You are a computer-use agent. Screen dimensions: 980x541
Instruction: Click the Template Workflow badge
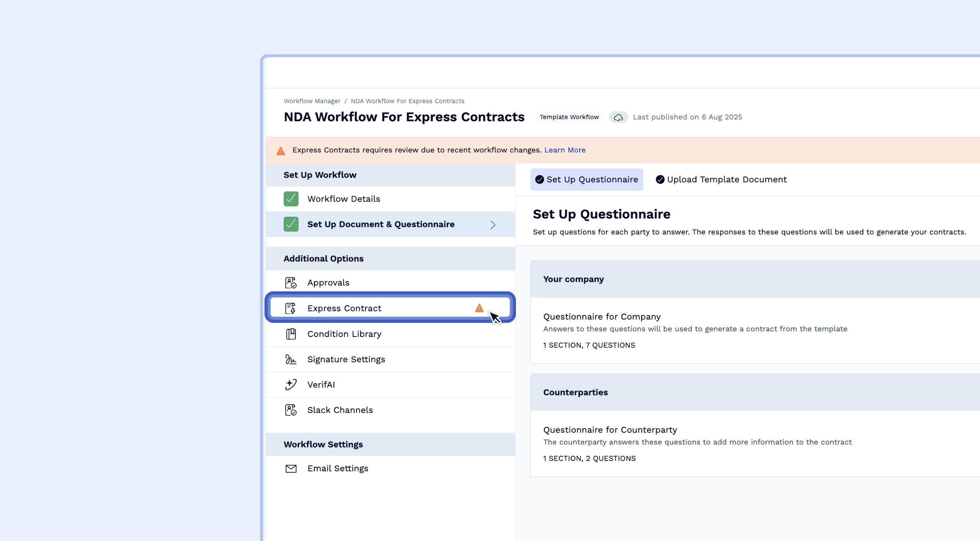569,117
